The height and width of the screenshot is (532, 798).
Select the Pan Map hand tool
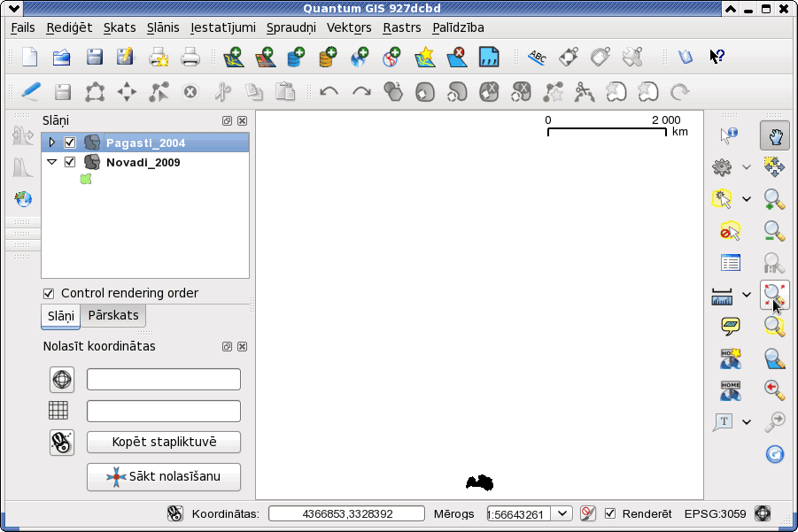(x=775, y=135)
